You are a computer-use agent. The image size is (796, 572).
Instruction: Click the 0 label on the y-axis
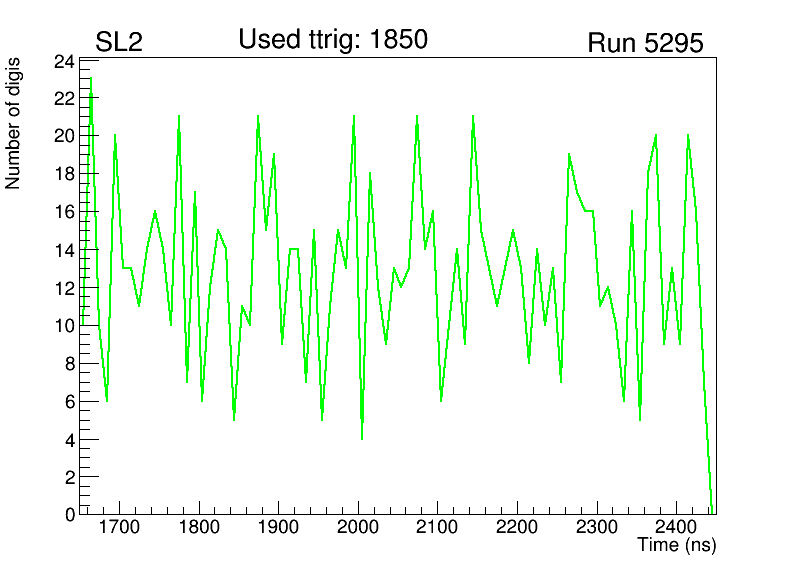(x=68, y=515)
